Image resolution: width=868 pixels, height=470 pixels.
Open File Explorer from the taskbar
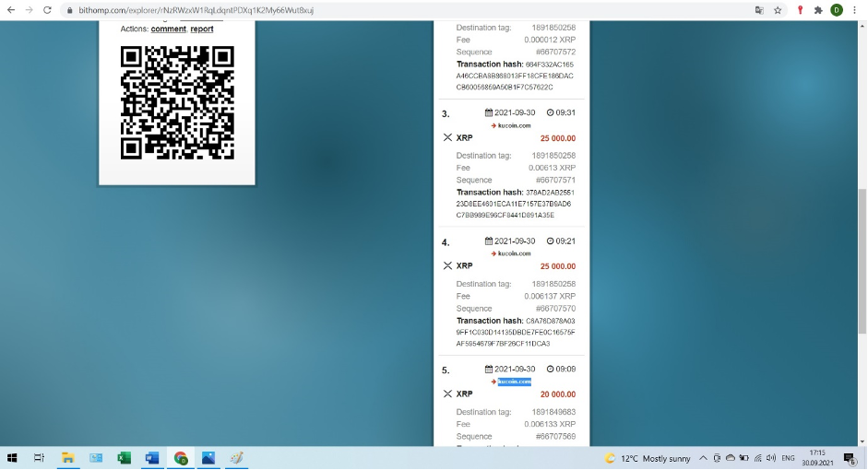click(67, 458)
